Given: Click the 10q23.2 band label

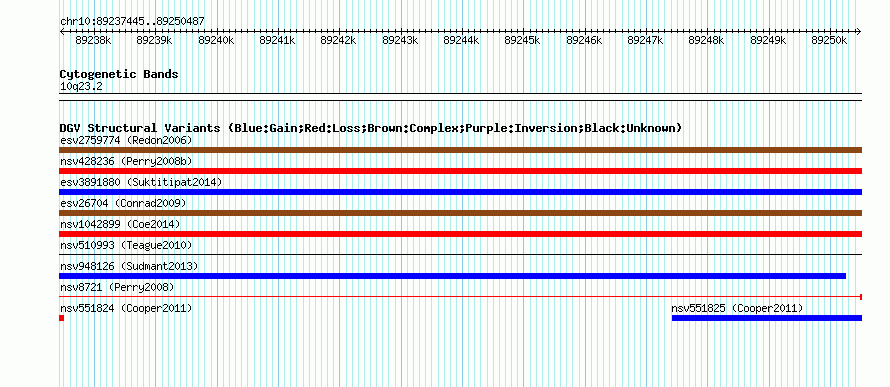Looking at the screenshot, I should (x=81, y=86).
